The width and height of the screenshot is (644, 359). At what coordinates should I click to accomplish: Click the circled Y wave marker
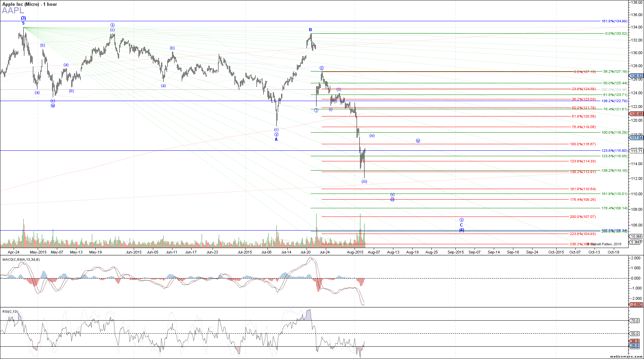(276, 134)
